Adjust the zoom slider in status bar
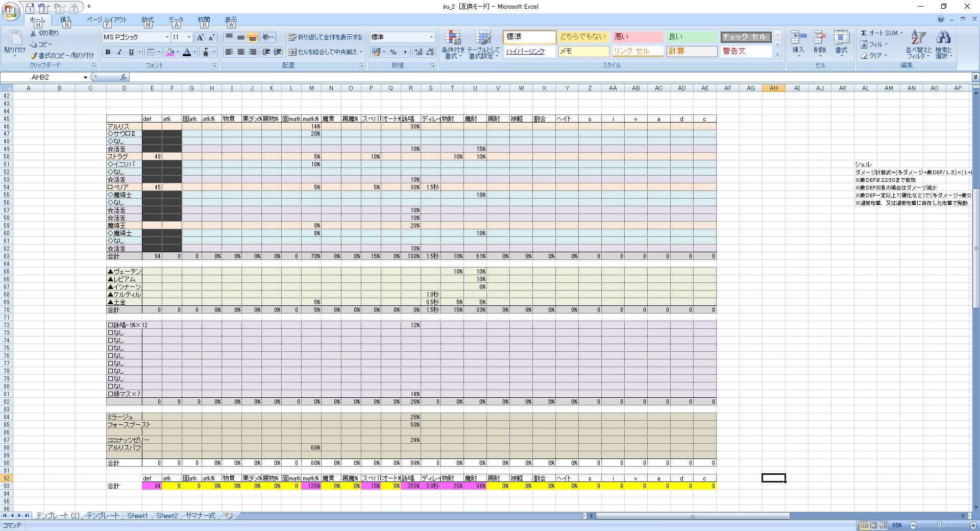Viewport: 980px width, 531px height. pyautogui.click(x=940, y=525)
